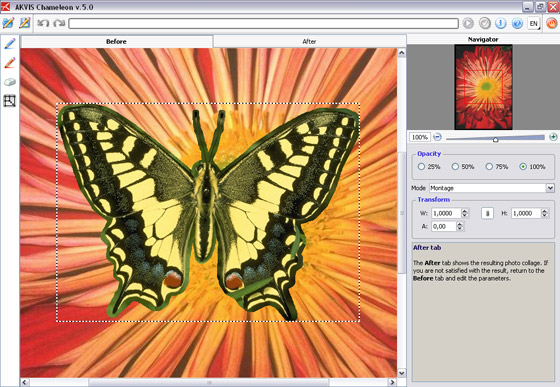The height and width of the screenshot is (387, 560).
Task: Click the empty progress bar in toolbar
Action: coord(264,24)
